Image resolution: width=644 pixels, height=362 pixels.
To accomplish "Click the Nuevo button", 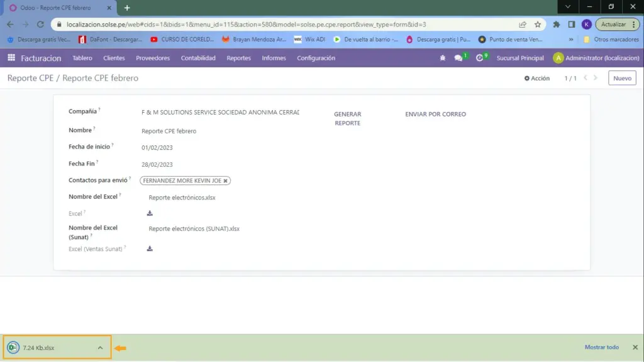I will coord(621,78).
